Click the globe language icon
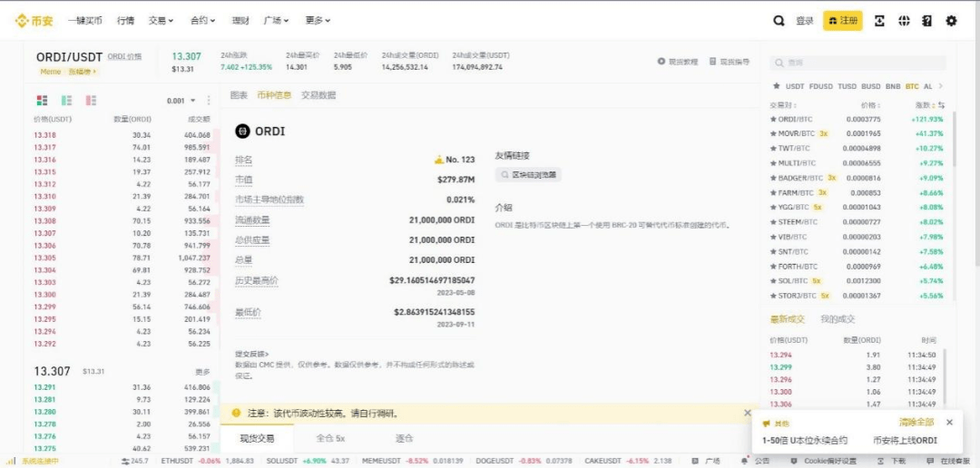This screenshot has width=980, height=468. coord(904,20)
